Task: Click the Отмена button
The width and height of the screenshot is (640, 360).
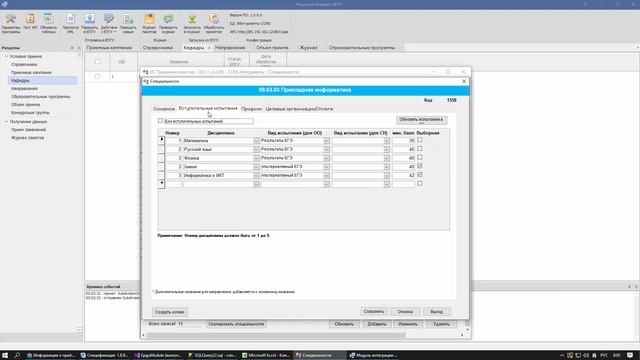Action: click(x=405, y=311)
